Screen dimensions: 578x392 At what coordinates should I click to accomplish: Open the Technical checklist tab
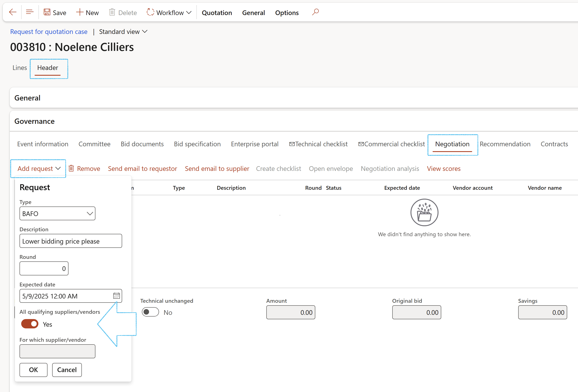pyautogui.click(x=318, y=144)
